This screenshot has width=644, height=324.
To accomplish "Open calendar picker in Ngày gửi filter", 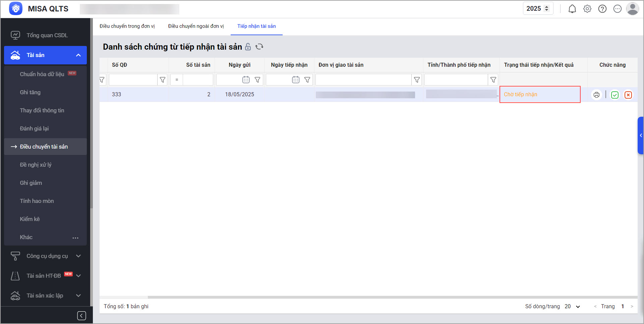I will pos(246,80).
